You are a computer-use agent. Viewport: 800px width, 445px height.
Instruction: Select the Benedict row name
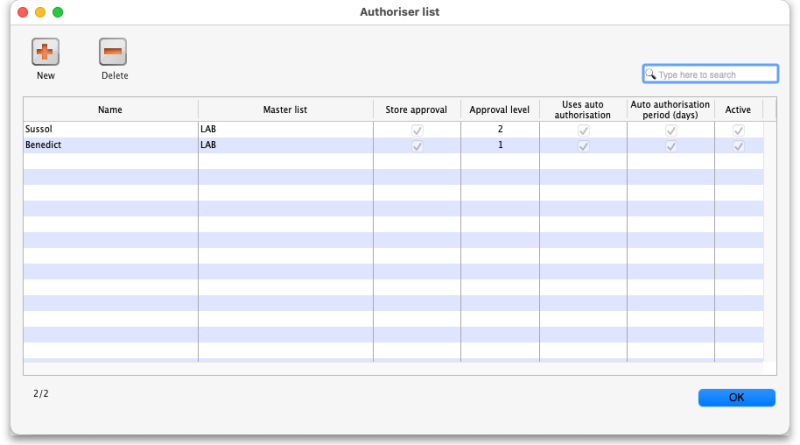tap(44, 146)
